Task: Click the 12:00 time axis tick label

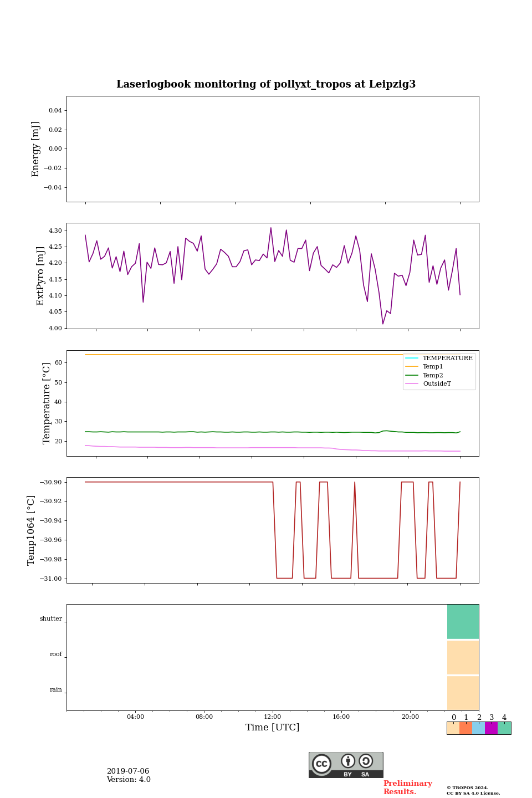Action: tap(273, 717)
